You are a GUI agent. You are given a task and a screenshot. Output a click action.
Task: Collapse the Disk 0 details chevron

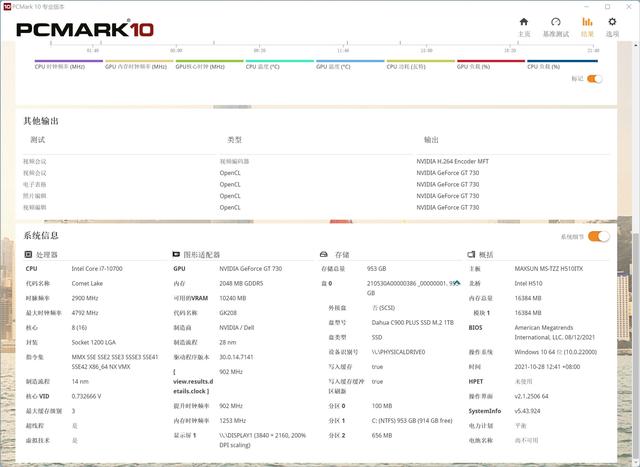click(x=457, y=282)
